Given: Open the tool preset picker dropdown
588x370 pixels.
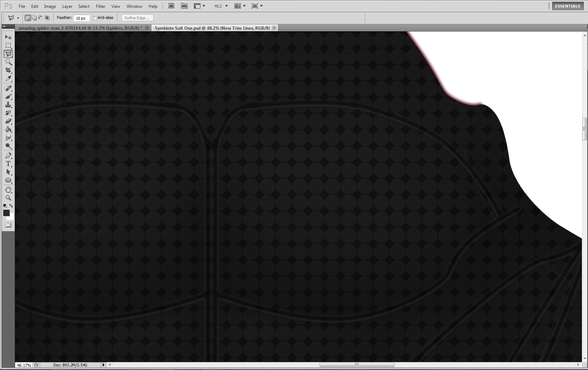Looking at the screenshot, I should click(x=18, y=18).
